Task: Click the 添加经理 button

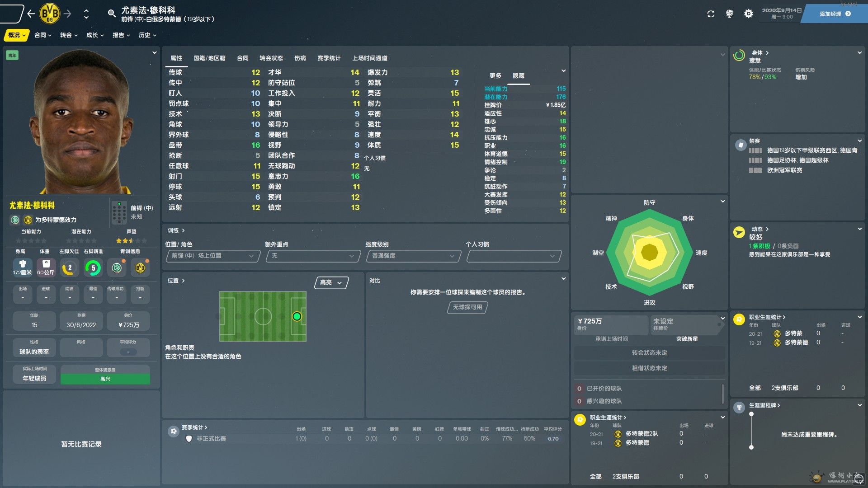Action: click(835, 14)
